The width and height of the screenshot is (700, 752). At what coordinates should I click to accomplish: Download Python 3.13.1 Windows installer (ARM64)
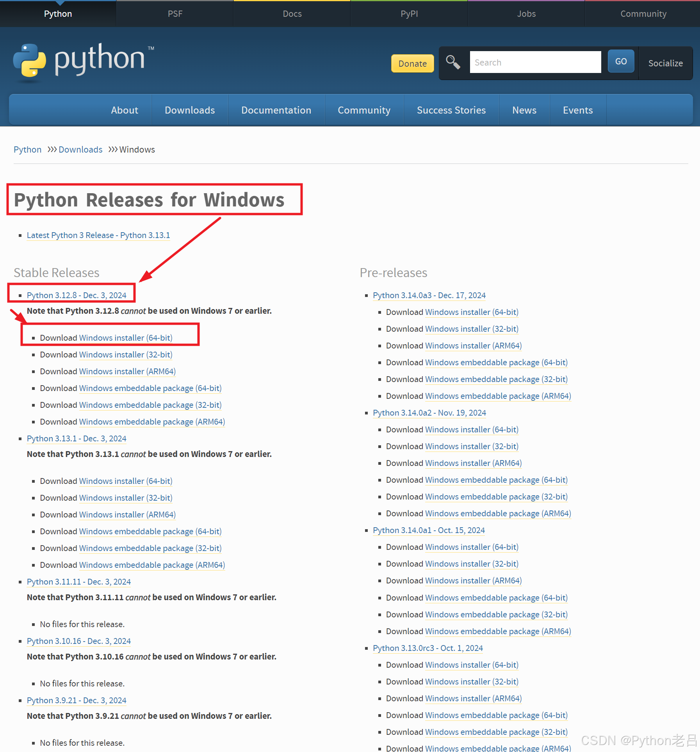(x=127, y=515)
